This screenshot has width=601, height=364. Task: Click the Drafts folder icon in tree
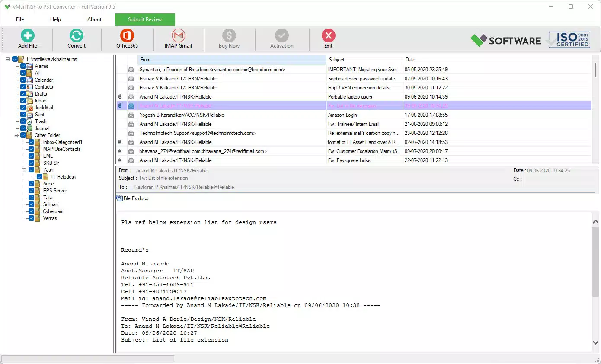(x=29, y=94)
